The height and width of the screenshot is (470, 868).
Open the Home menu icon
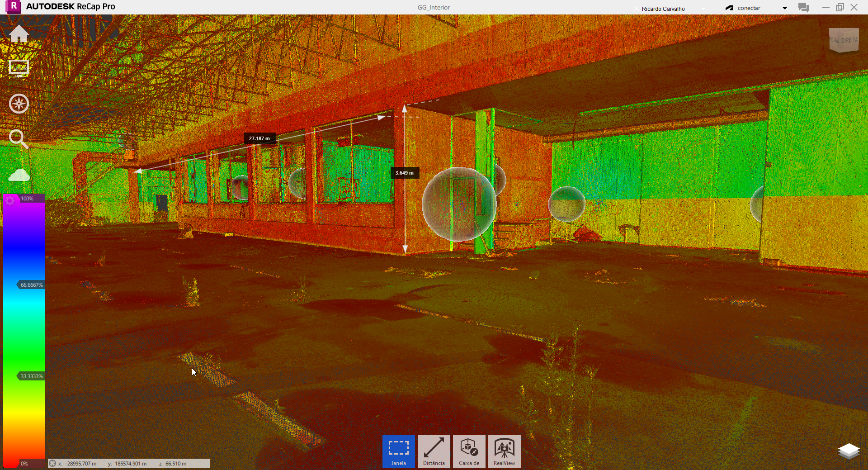click(x=19, y=34)
